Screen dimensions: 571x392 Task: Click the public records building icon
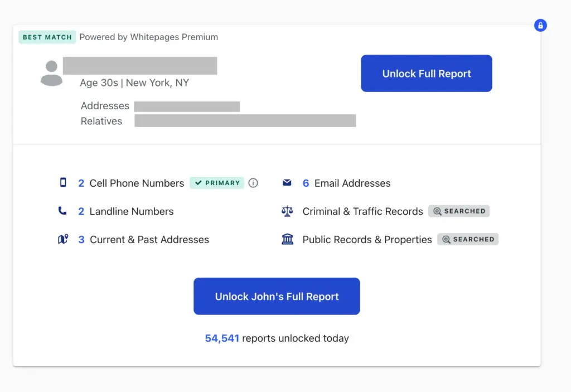pos(287,239)
